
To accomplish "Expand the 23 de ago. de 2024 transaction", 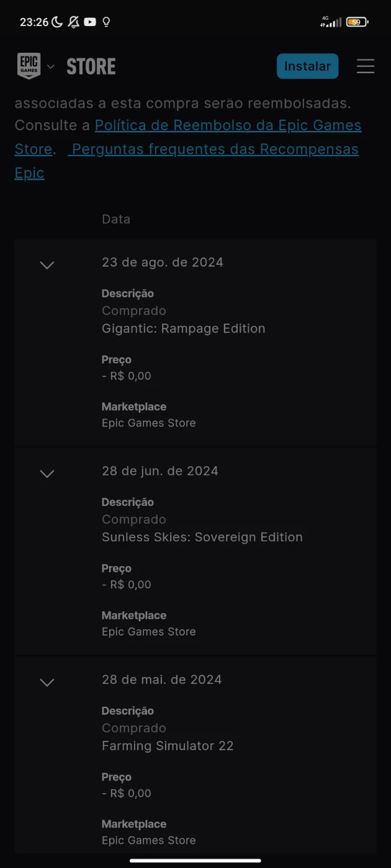I will [x=47, y=265].
